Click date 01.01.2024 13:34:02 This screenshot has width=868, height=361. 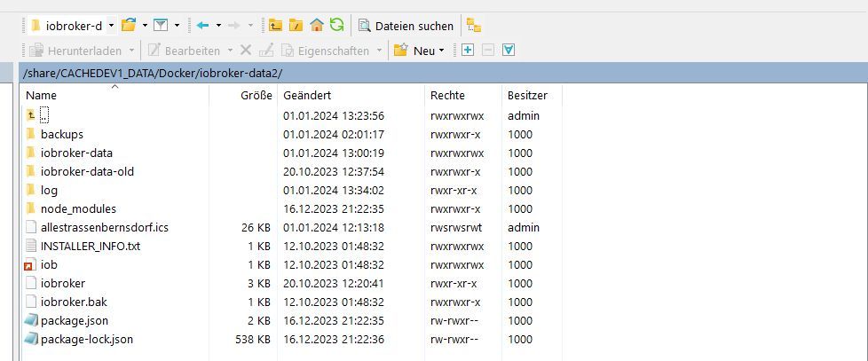(x=334, y=190)
